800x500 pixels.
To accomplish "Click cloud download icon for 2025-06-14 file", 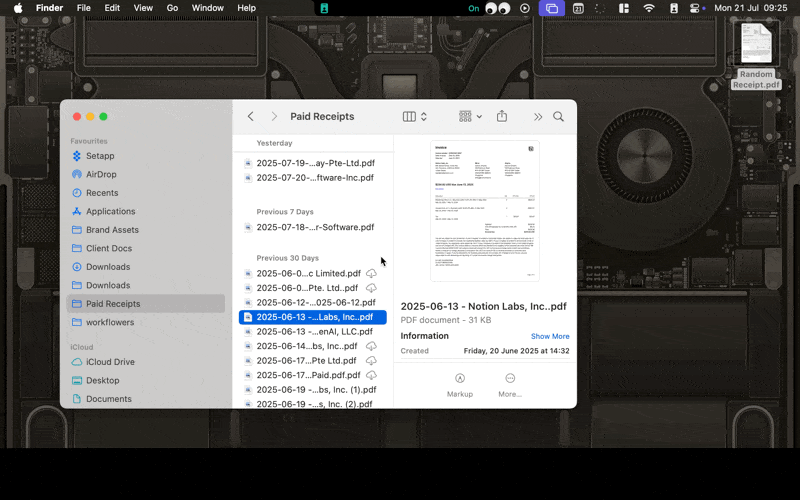I will (x=371, y=346).
